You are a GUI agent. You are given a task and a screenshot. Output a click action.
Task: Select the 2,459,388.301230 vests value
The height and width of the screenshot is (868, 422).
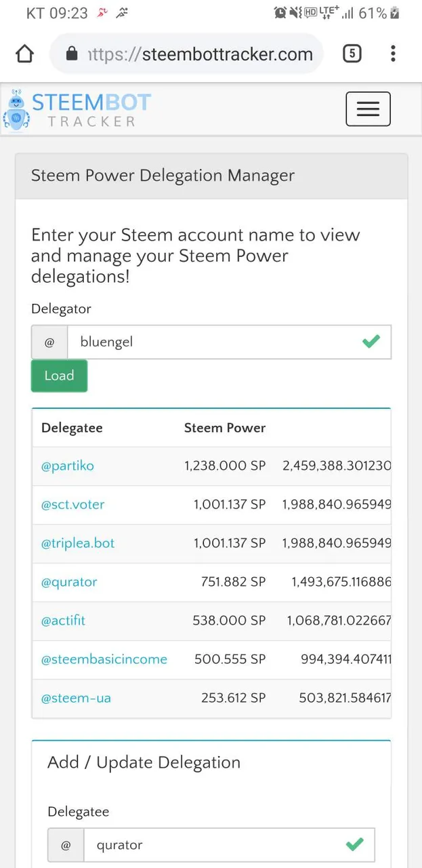point(337,466)
